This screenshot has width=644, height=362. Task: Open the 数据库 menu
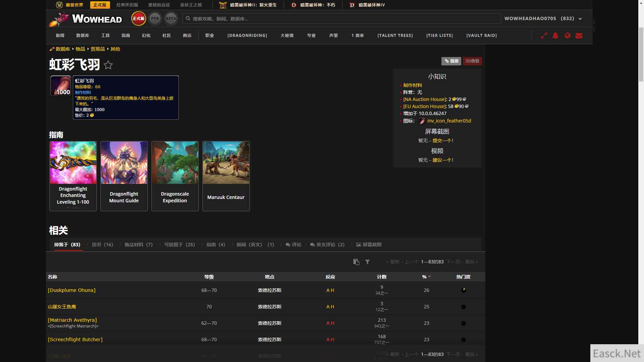83,36
